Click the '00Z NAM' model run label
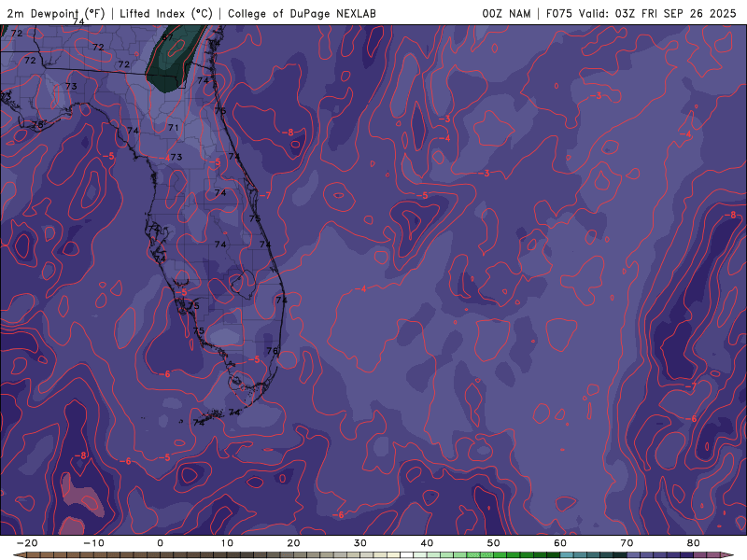Image resolution: width=747 pixels, height=560 pixels. coord(505,13)
